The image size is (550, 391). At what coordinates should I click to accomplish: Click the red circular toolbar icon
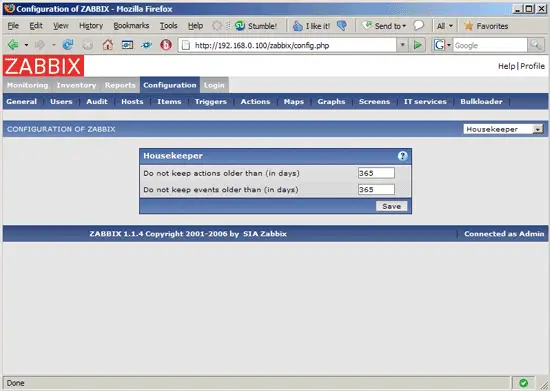pyautogui.click(x=166, y=45)
